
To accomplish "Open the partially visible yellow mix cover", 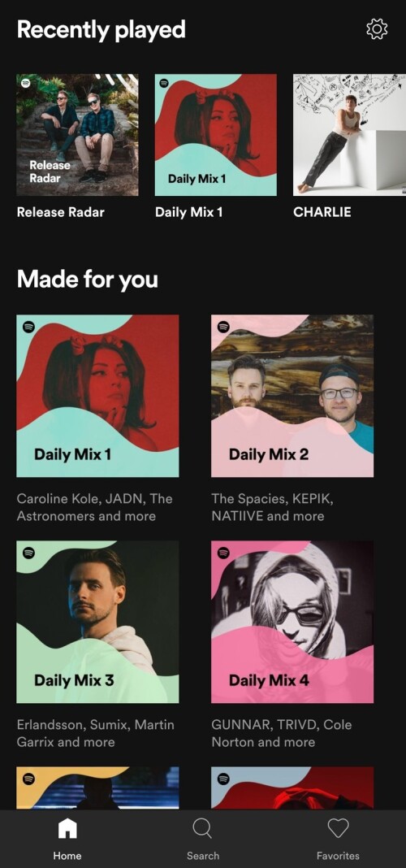I will 97,788.
